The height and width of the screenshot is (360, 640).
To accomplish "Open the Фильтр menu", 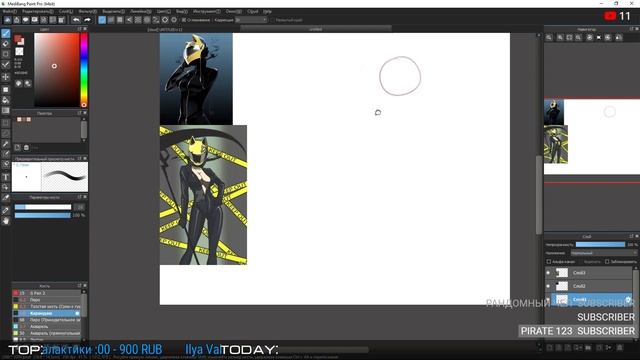I will [x=88, y=11].
